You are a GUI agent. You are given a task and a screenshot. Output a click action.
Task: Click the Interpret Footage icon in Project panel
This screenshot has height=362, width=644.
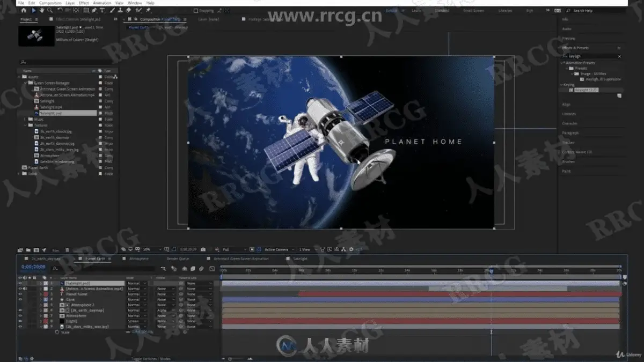20,249
